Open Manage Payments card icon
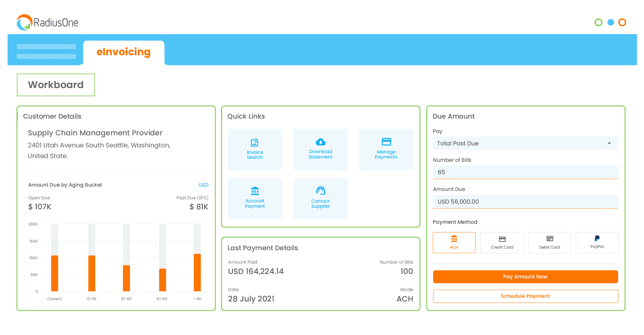Screen dimensions: 644x335 386,142
